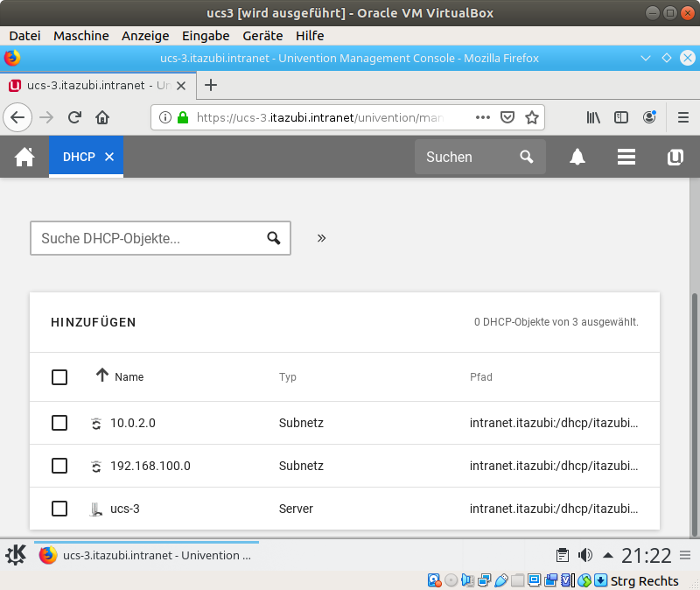Open the 10.0.2.0 subnet entry
The image size is (700, 590).
coord(133,423)
